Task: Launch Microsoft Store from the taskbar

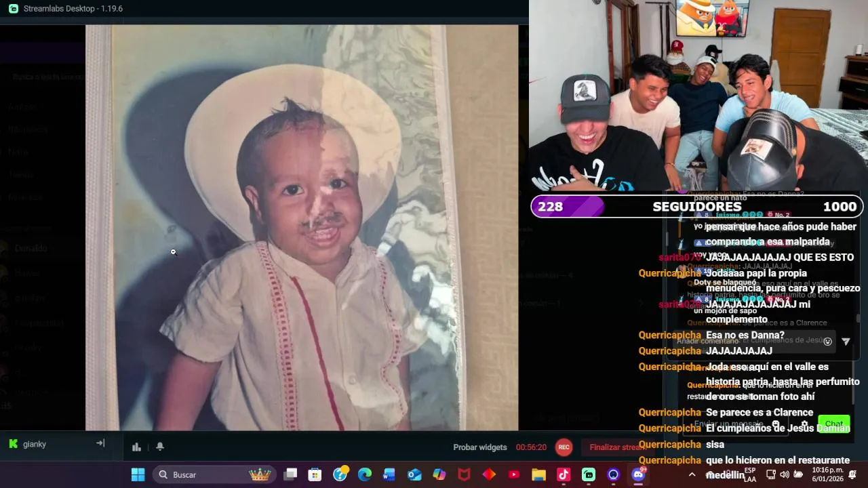Action: coord(315,474)
